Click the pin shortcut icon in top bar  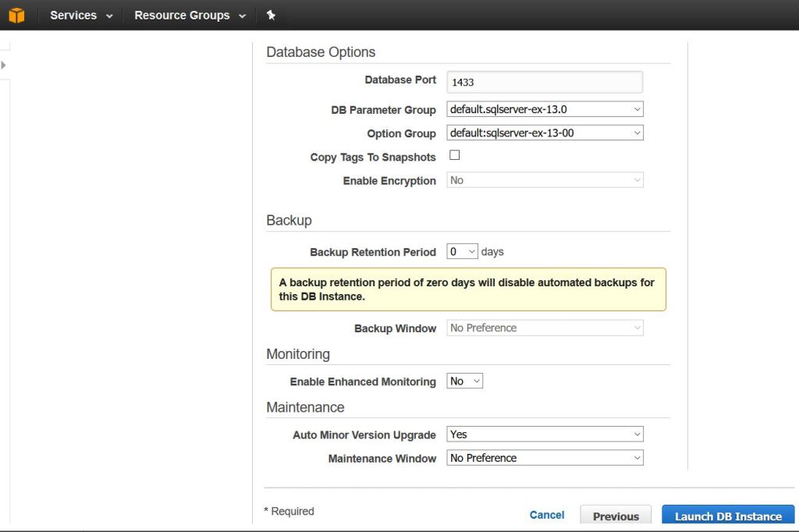tap(271, 15)
